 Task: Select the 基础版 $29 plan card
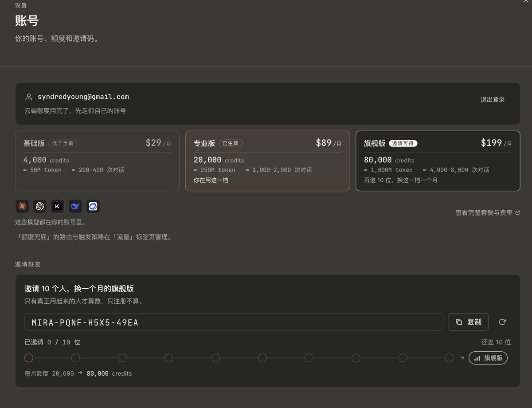(97, 161)
